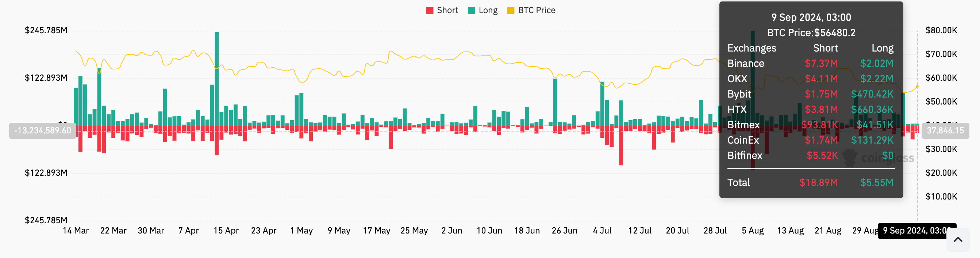Click the 14 Mar date on x-axis

click(x=76, y=231)
